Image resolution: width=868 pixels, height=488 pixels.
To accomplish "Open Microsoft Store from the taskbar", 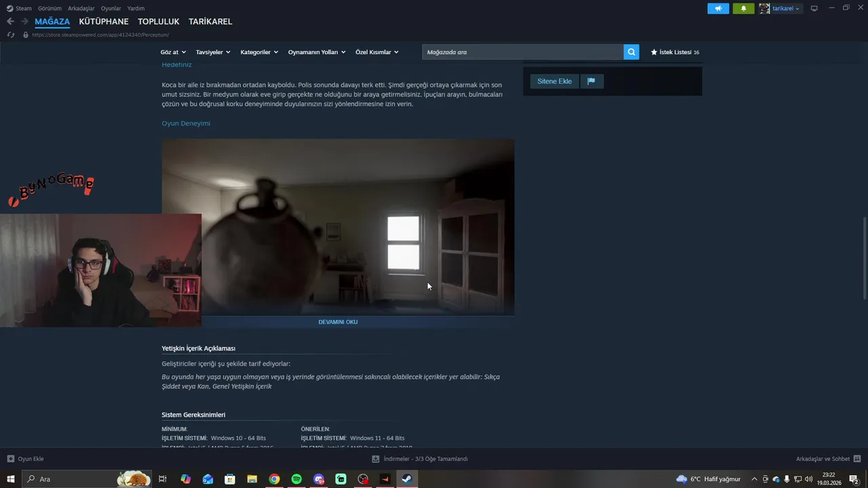I will click(230, 479).
